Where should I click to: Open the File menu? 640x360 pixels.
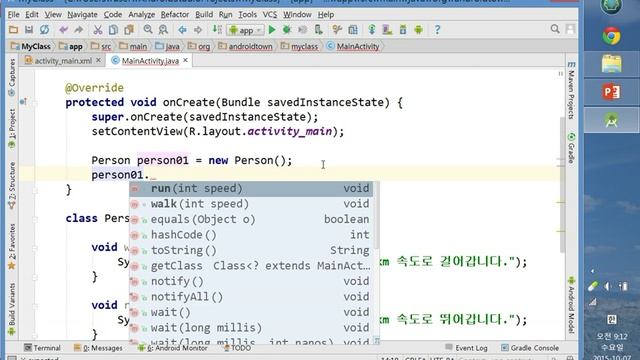pyautogui.click(x=13, y=15)
